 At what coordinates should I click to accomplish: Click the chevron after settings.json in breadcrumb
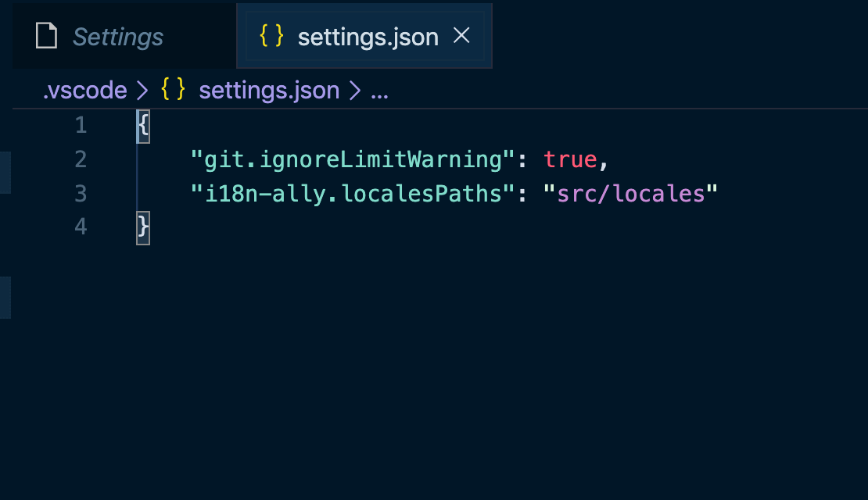pos(354,90)
